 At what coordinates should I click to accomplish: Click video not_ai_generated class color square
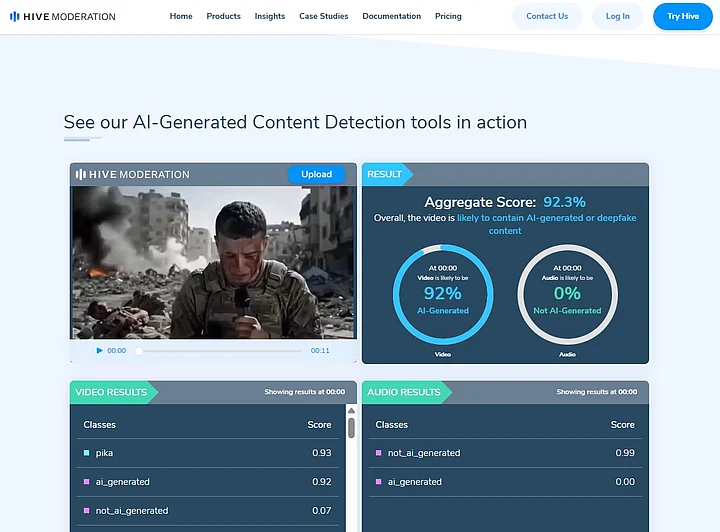(87, 511)
